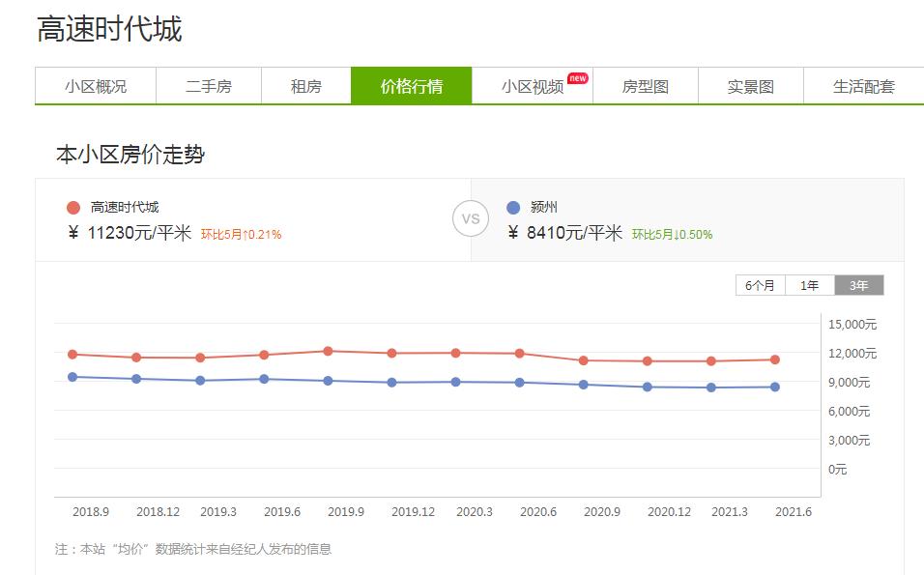Open the 房型图 tab

click(645, 85)
